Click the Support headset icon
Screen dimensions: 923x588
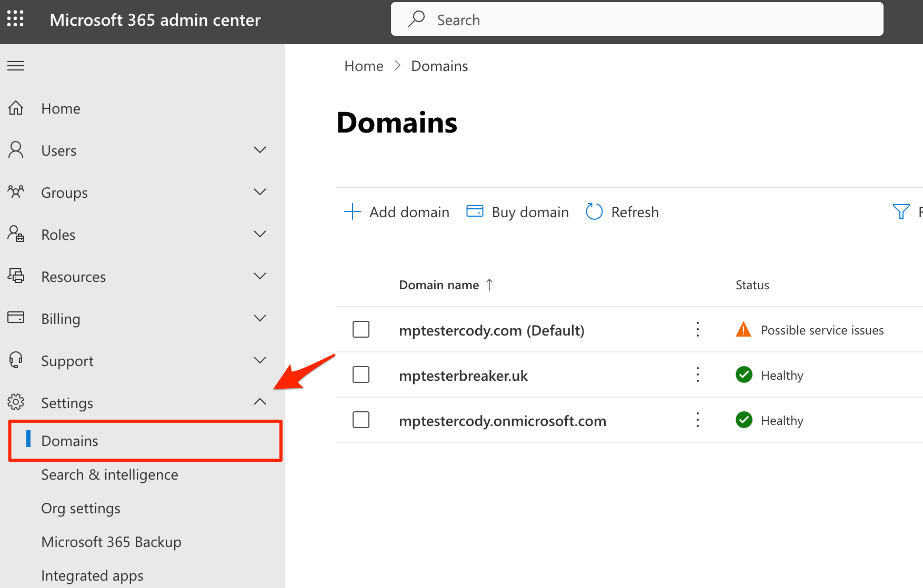[x=16, y=360]
